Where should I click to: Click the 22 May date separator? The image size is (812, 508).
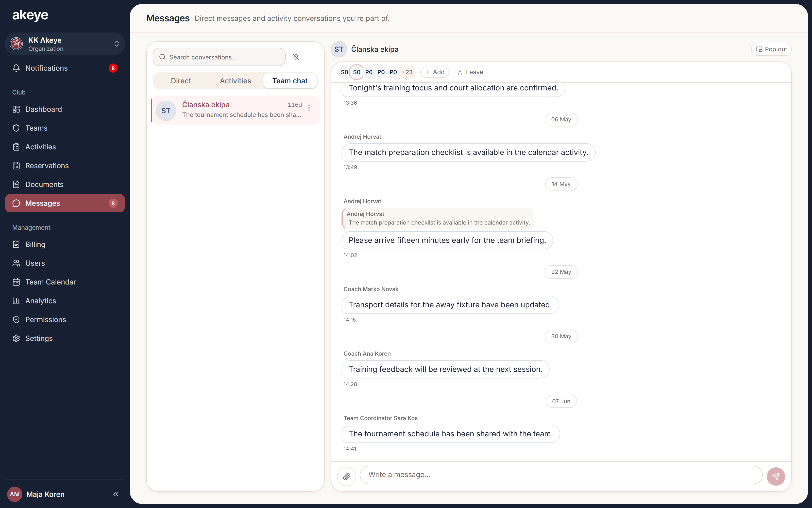pos(561,272)
